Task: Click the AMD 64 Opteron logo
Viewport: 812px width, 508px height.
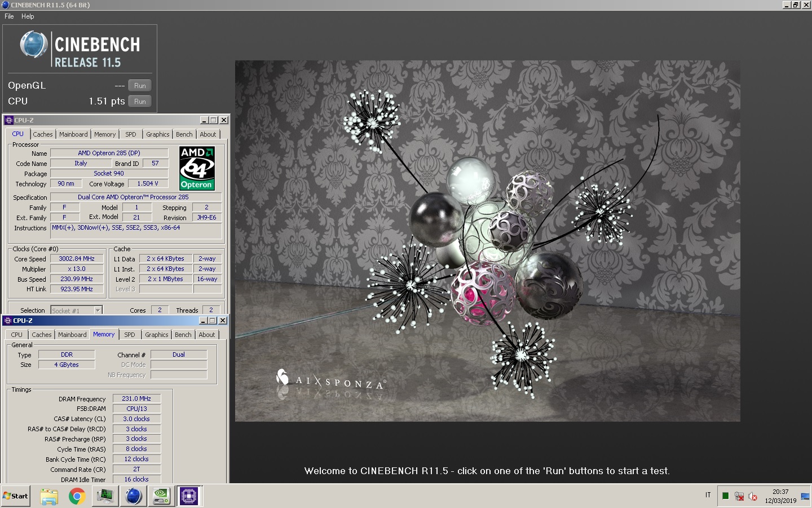Action: (x=196, y=168)
